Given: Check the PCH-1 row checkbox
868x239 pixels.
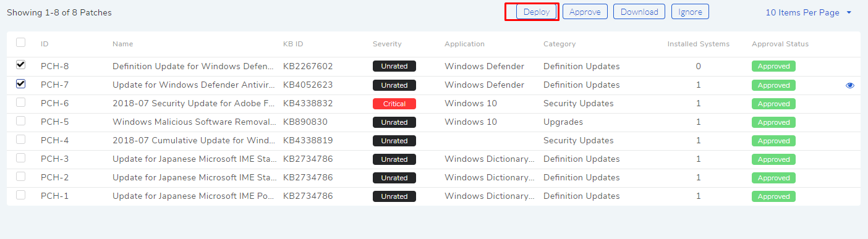Looking at the screenshot, I should click(21, 195).
